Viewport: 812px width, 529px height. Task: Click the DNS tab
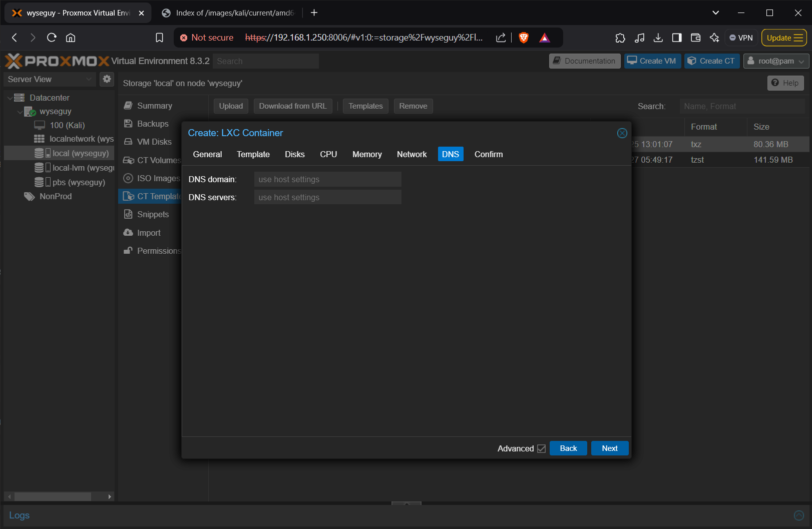451,154
